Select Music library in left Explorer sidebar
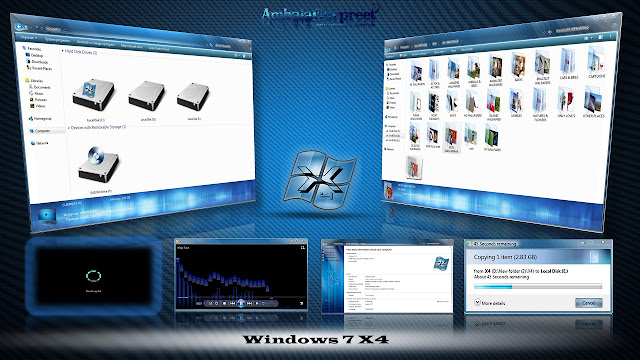The width and height of the screenshot is (640, 360). pos(37,93)
